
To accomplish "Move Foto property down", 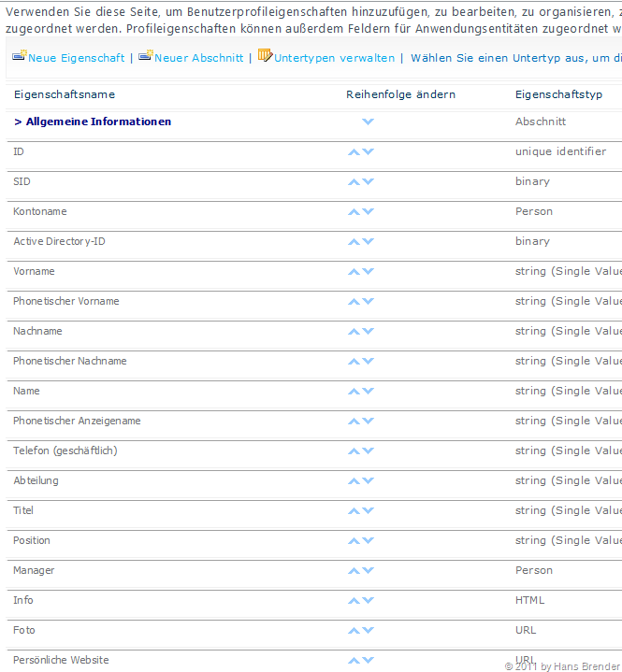I will tap(368, 631).
